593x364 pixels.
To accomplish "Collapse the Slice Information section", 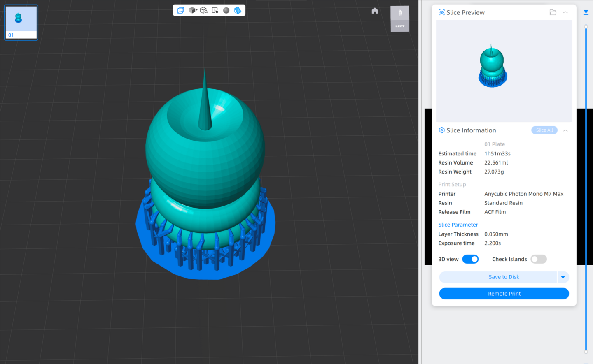I will (x=565, y=130).
